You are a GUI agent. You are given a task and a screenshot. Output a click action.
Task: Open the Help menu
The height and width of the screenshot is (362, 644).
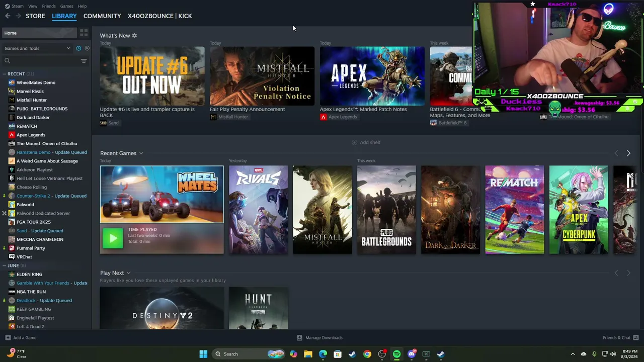(82, 6)
